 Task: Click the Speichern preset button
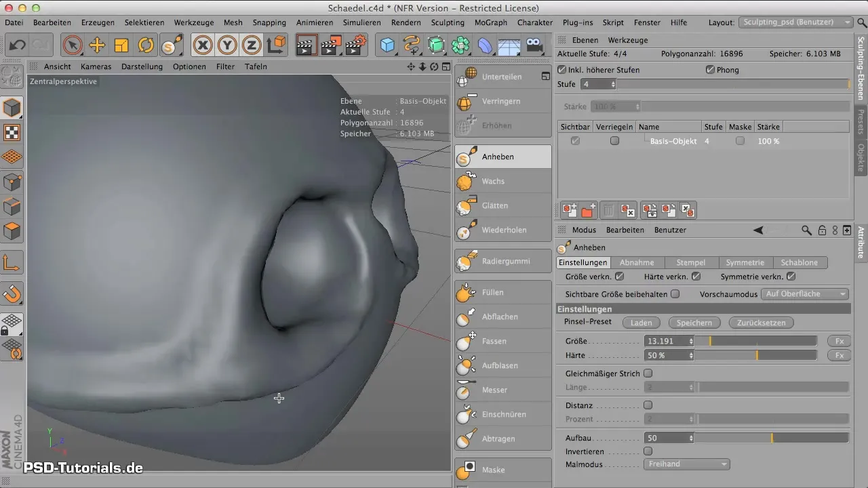(x=694, y=323)
